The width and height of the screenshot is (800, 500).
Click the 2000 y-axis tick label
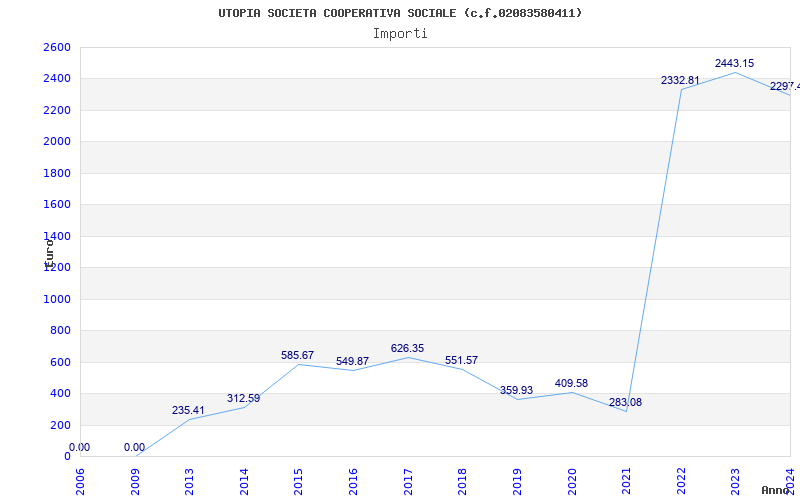(x=57, y=142)
